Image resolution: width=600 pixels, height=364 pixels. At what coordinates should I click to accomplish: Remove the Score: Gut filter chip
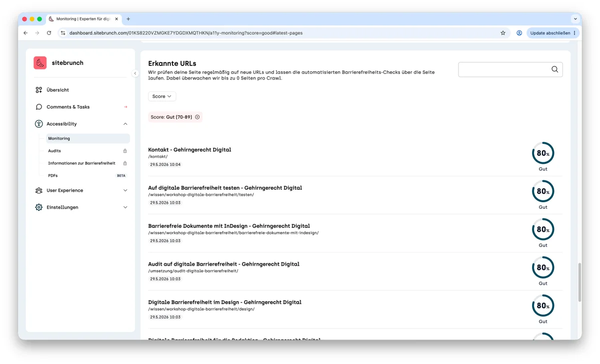(x=197, y=117)
